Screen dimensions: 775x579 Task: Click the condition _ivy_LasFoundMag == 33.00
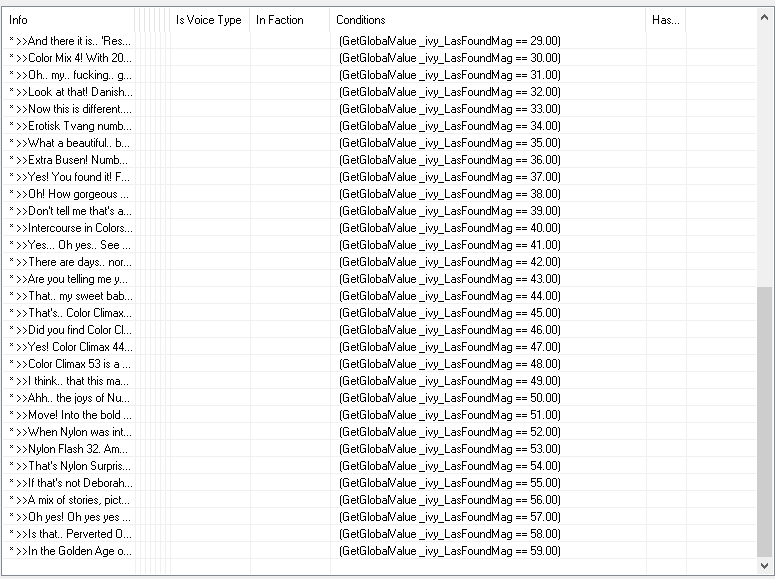click(x=450, y=109)
